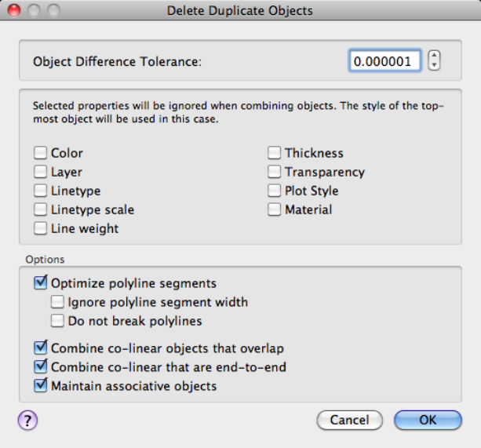
Task: Tick the Linetype checkbox
Action: [41, 191]
